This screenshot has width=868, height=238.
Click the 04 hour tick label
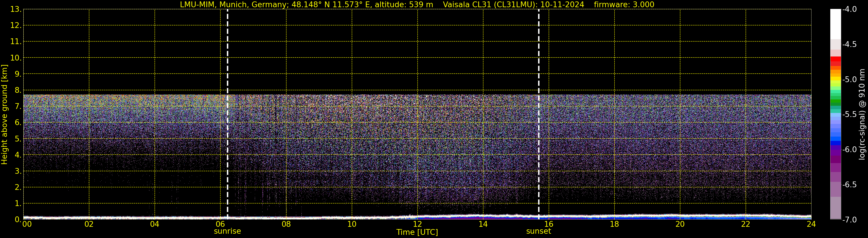[155, 224]
